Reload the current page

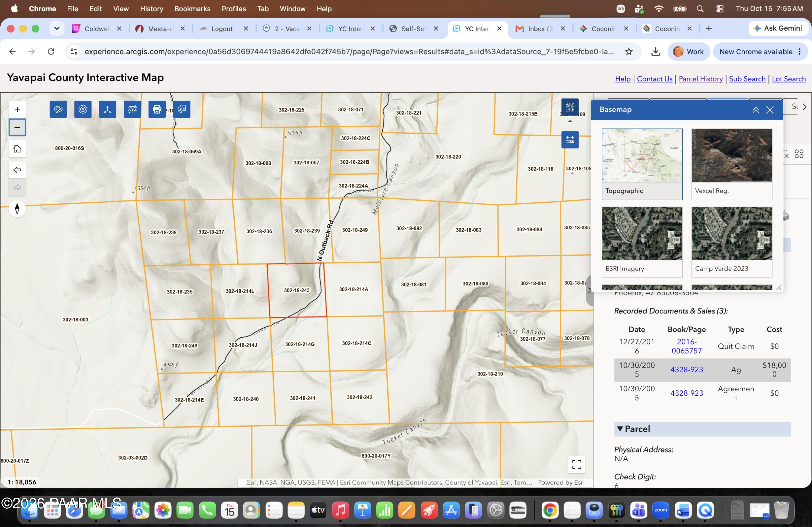pos(51,51)
